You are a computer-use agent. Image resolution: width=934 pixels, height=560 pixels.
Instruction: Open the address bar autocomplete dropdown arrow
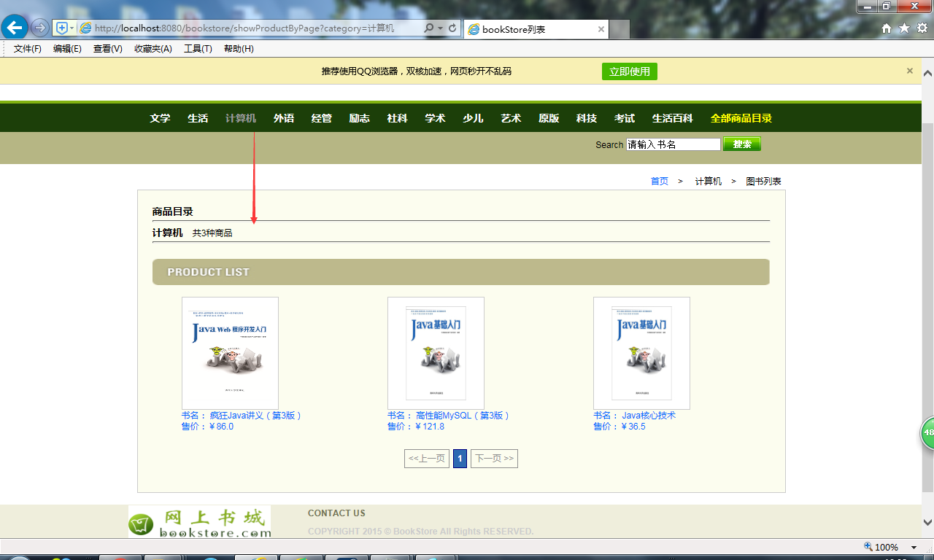pos(440,28)
